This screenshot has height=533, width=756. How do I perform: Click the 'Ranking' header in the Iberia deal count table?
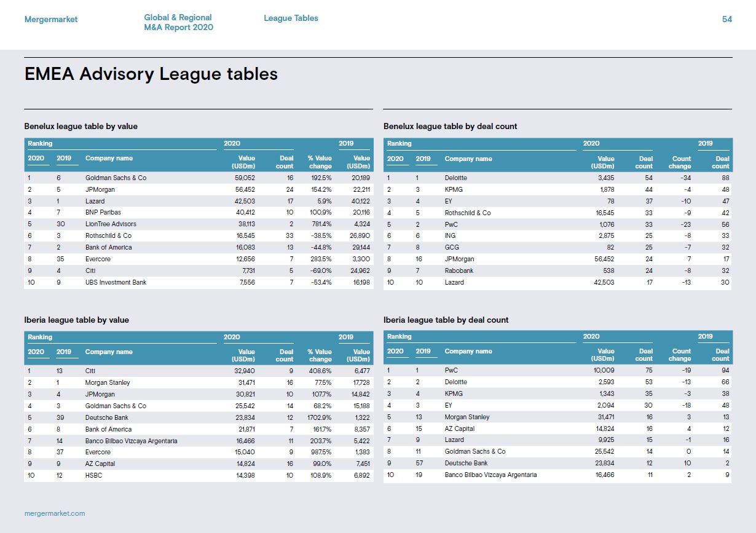click(x=400, y=336)
